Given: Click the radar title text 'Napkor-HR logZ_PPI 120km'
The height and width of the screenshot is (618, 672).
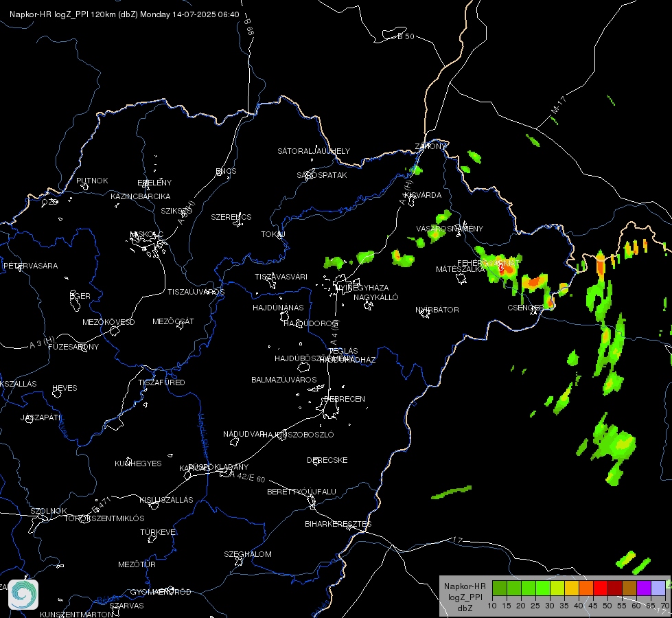Looking at the screenshot, I should (62, 14).
